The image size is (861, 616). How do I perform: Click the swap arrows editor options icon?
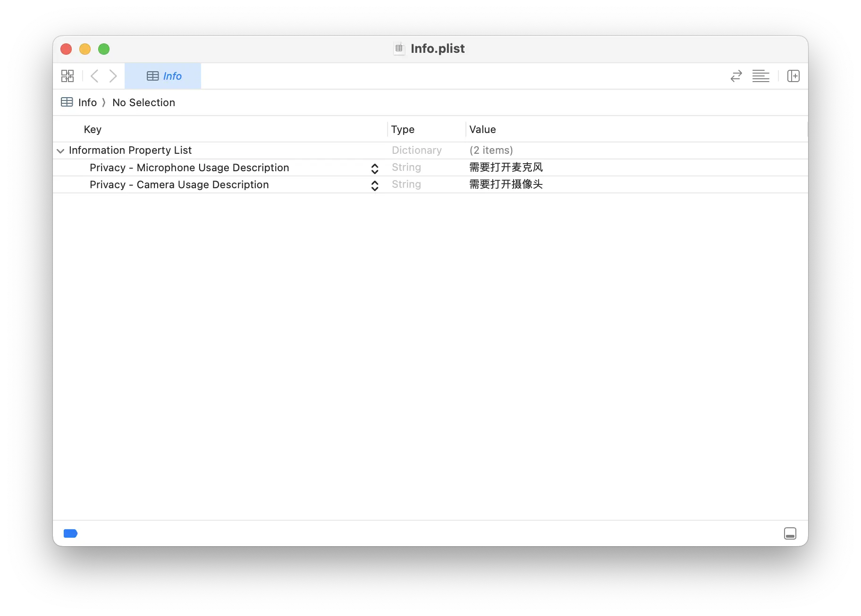(x=736, y=76)
